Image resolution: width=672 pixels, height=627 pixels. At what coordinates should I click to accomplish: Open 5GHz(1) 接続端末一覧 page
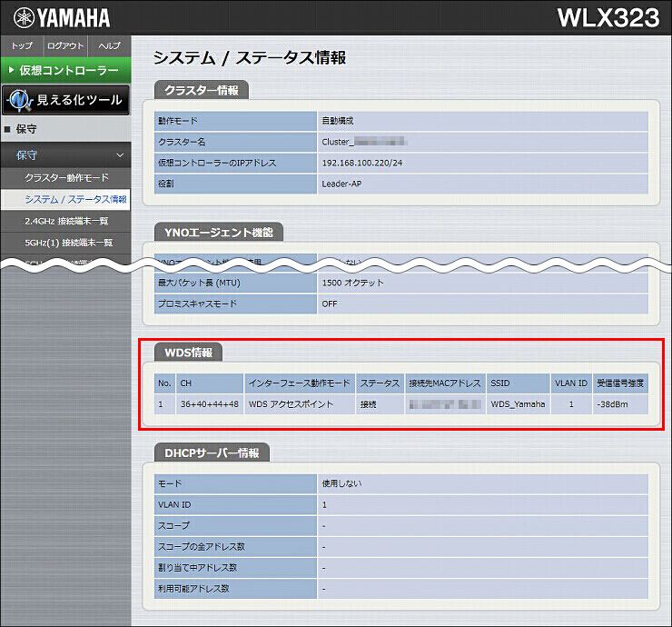click(66, 243)
